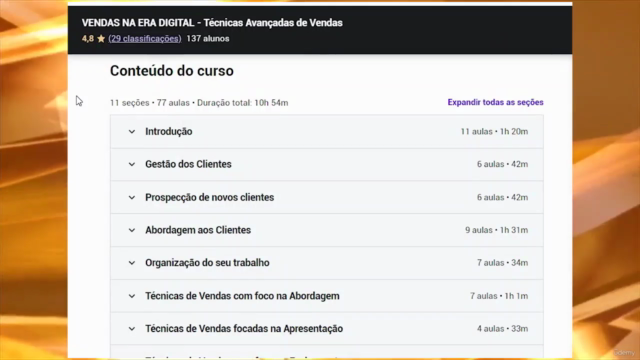
Task: Click the Conteúdo do curso heading
Action: (x=172, y=71)
